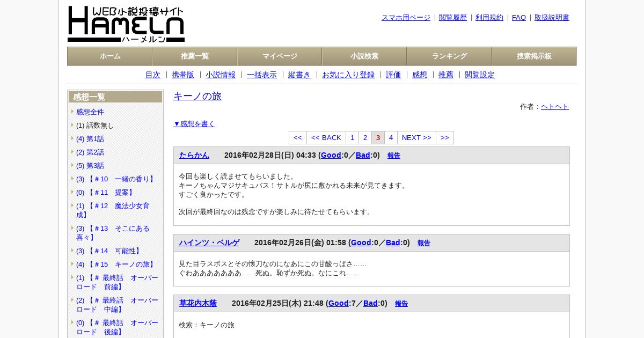Open 利用規約 link
Viewport: 644px width, 338px height.
tap(489, 18)
